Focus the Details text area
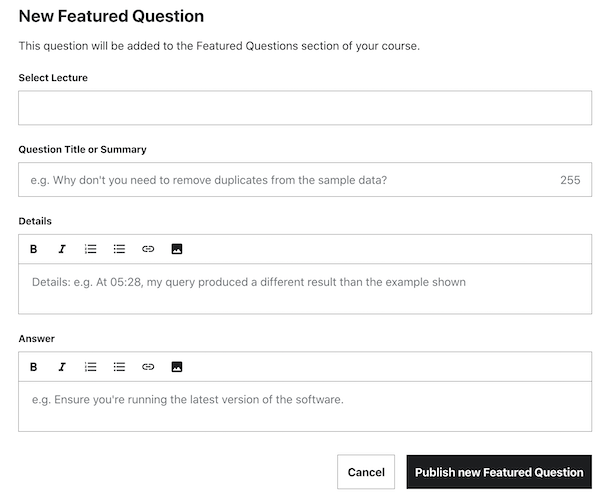The image size is (600, 495). pos(305,288)
